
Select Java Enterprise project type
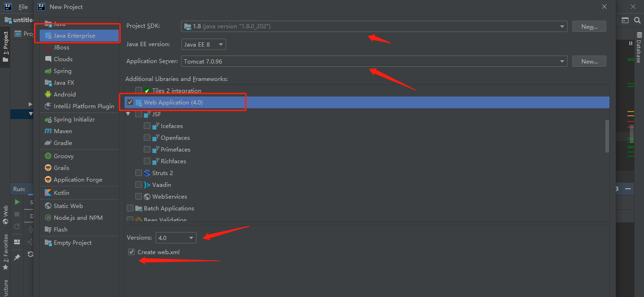pyautogui.click(x=79, y=36)
